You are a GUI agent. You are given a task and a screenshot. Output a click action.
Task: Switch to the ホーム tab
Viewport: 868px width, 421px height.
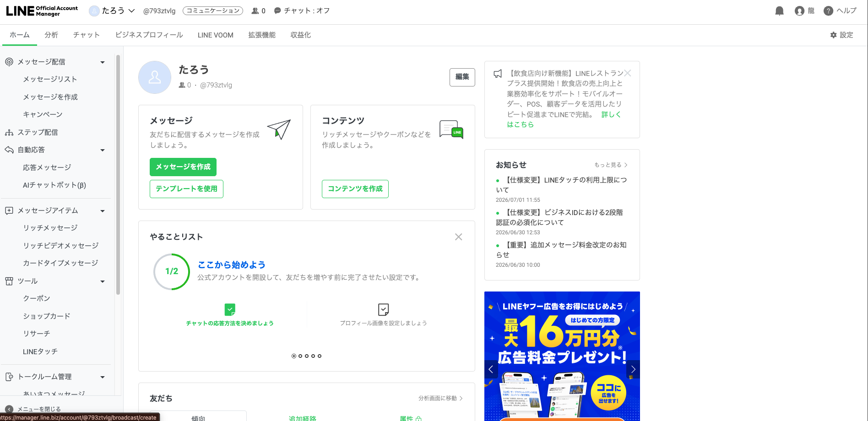point(20,35)
